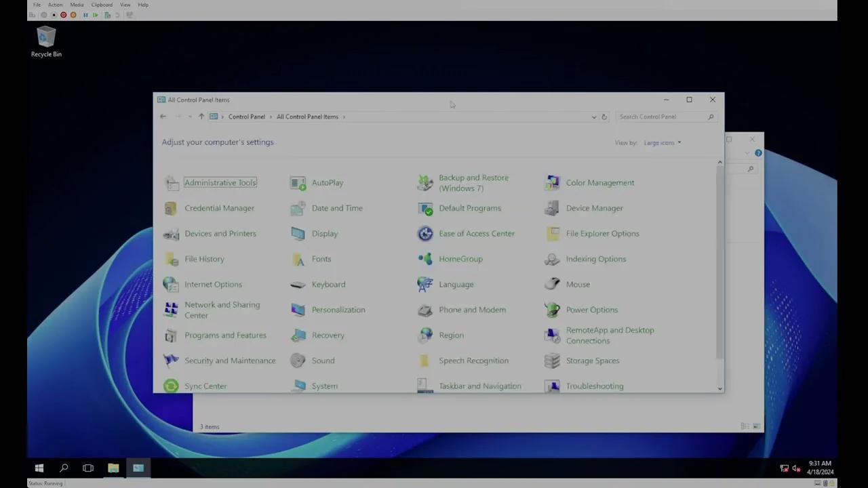Open Backup and Restore icon
The image size is (868, 488).
point(425,183)
